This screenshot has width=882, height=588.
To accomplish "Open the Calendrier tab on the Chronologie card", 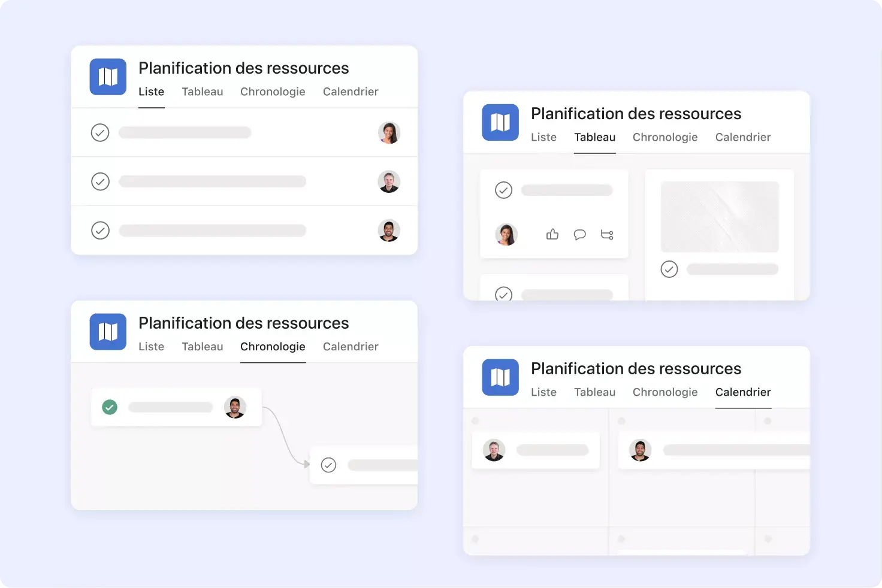I will coord(351,347).
